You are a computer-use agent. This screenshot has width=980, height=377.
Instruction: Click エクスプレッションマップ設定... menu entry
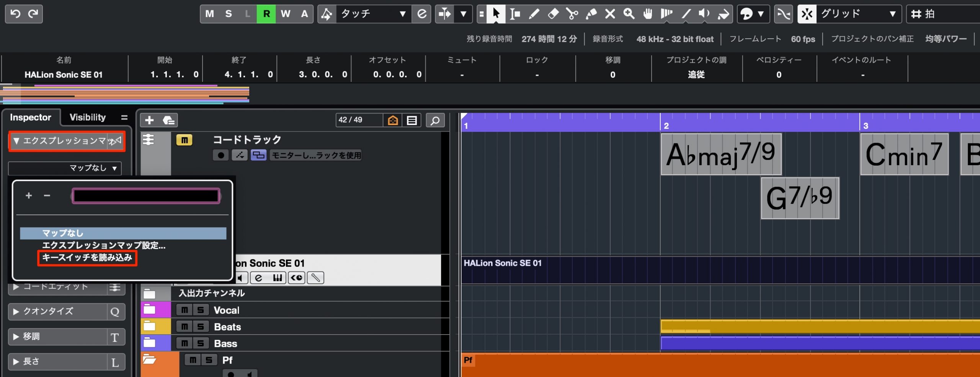tap(104, 245)
